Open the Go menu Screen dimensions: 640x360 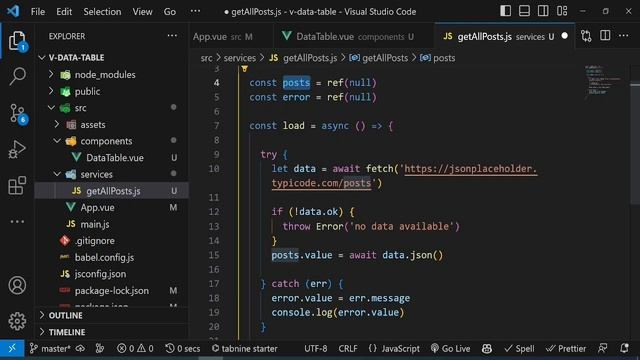170,11
